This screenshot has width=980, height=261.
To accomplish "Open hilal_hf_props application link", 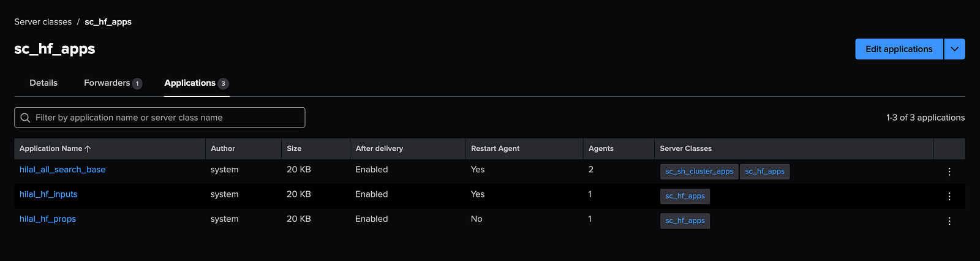I will pyautogui.click(x=48, y=219).
